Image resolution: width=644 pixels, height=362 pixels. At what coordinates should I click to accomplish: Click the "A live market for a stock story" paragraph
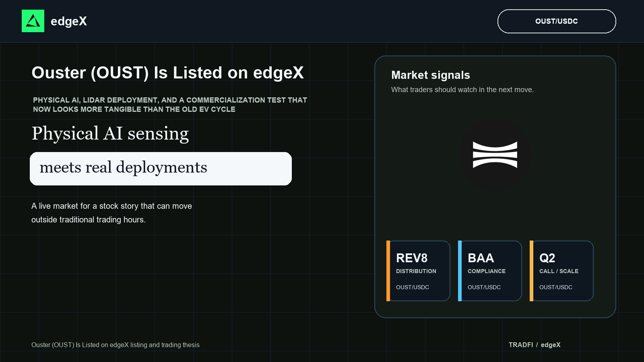(x=112, y=213)
